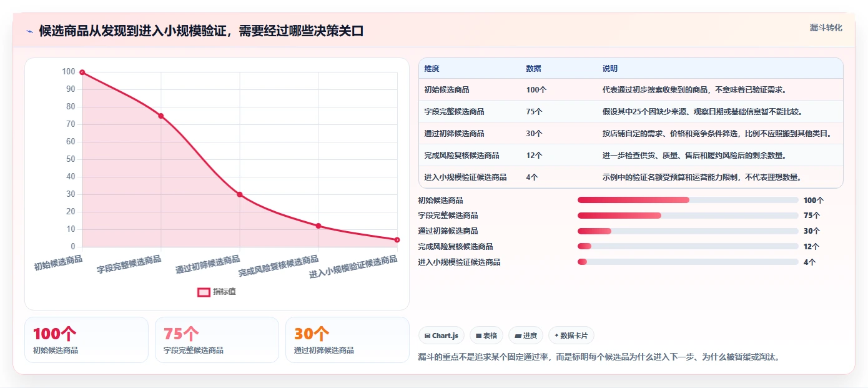Select the chart data point at value 100
This screenshot has height=388, width=868.
82,72
